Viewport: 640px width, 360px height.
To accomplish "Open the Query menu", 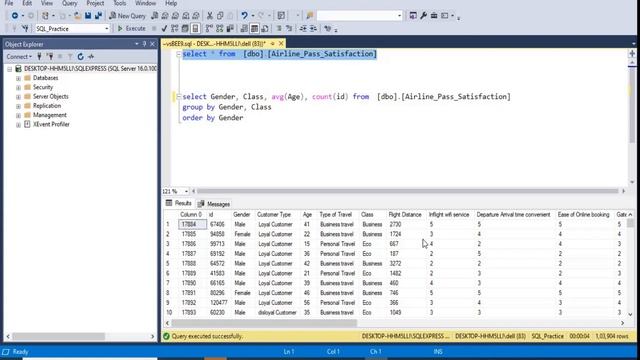I will (69, 3).
